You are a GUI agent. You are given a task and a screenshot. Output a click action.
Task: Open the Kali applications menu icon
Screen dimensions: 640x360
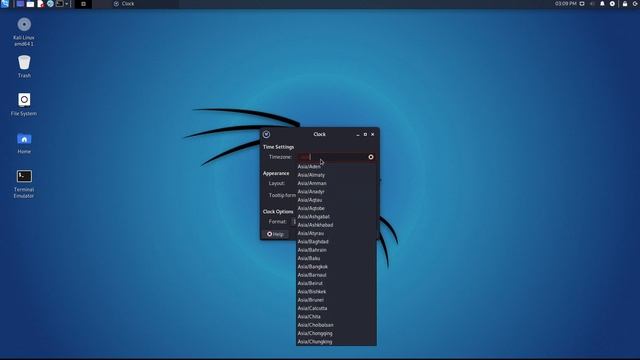[x=5, y=4]
